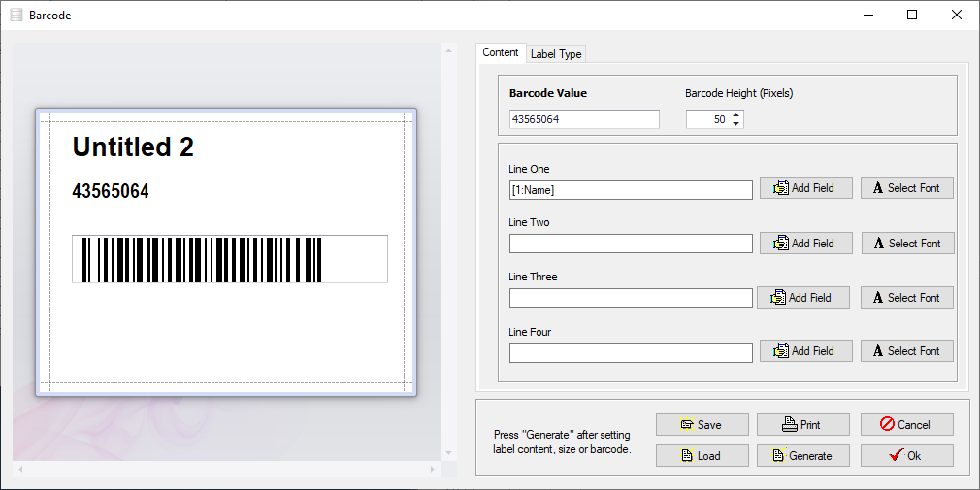Switch to the Label Type tab
Screen dimensions: 980x490
[x=556, y=54]
